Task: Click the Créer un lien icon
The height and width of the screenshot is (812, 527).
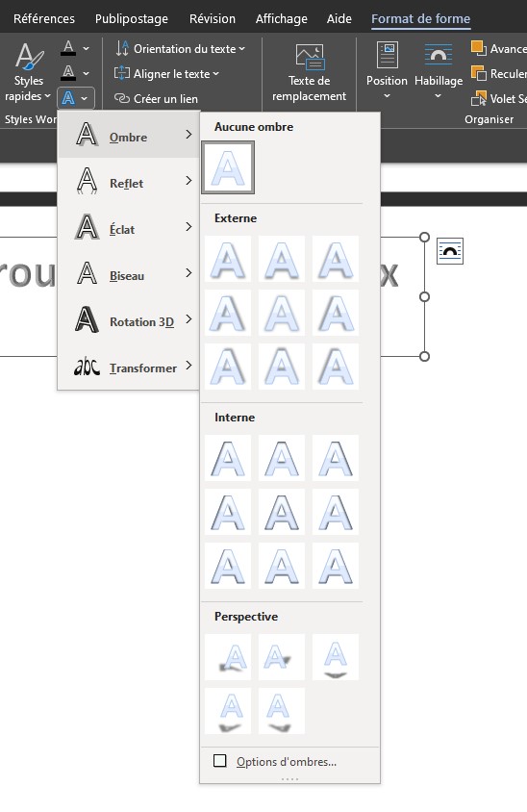Action: click(x=122, y=98)
